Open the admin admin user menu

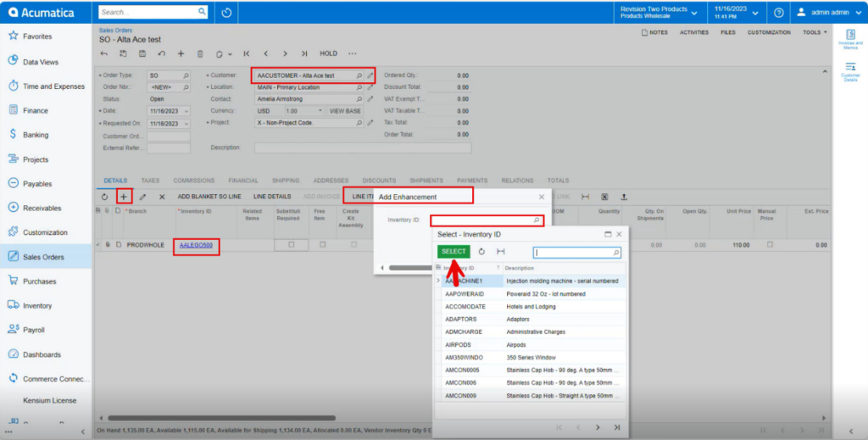(x=828, y=12)
